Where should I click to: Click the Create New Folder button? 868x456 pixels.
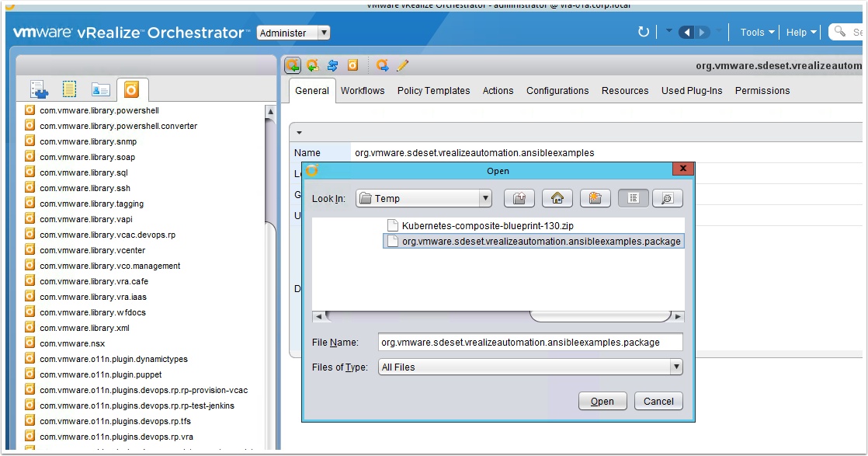(595, 198)
